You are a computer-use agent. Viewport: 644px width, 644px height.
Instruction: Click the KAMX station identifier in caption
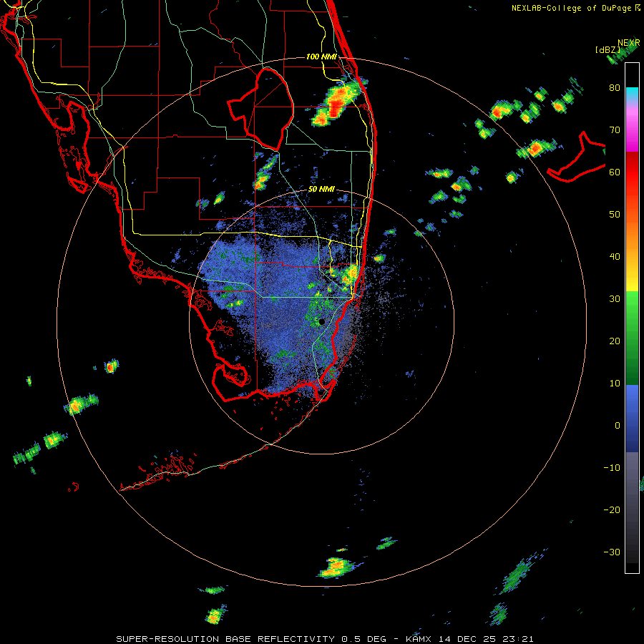point(420,639)
